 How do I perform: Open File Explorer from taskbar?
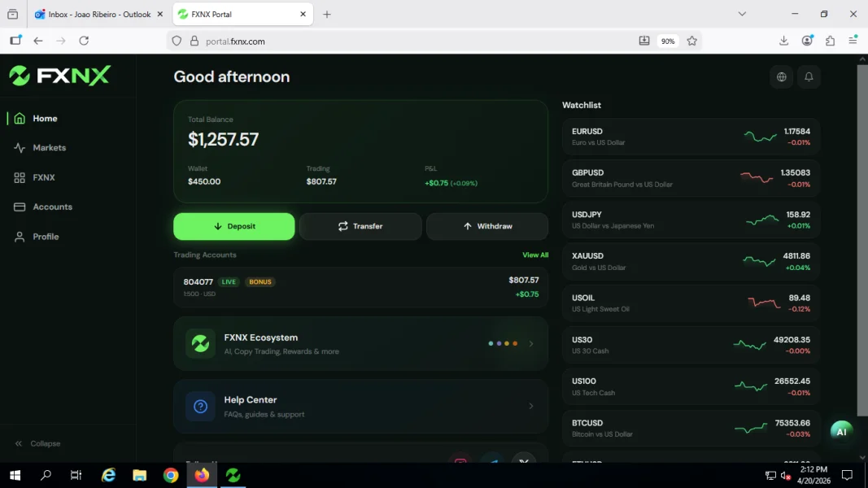pos(139,475)
